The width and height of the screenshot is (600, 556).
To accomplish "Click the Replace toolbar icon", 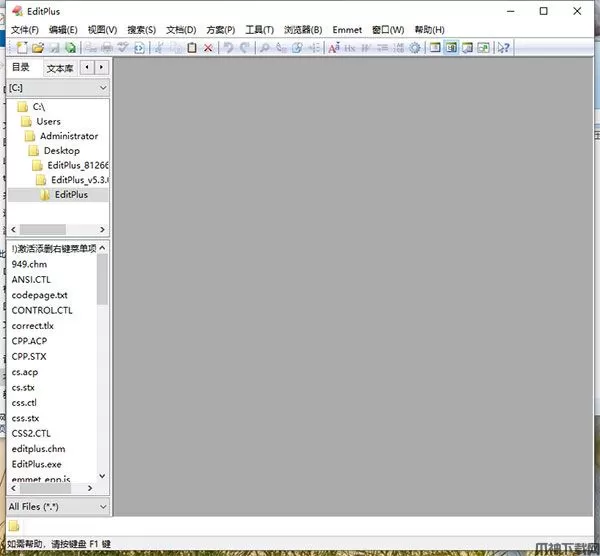I will [x=281, y=48].
